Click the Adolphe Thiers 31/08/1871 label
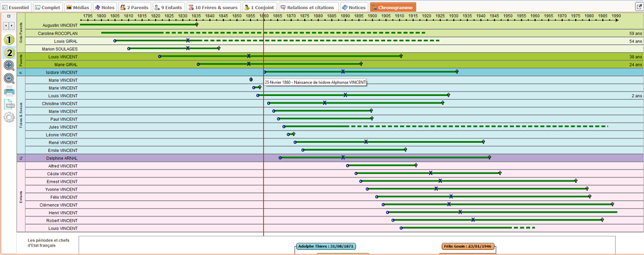The image size is (644, 255). [326, 247]
